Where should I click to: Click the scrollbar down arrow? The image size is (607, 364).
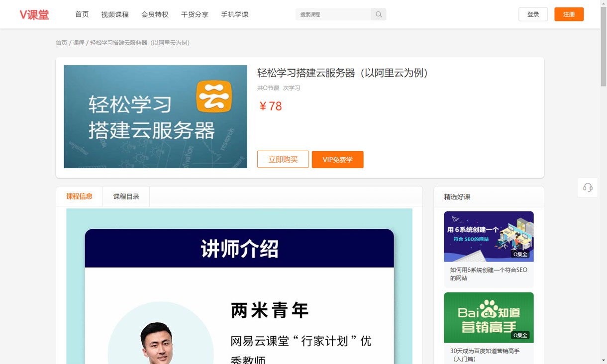(x=604, y=360)
